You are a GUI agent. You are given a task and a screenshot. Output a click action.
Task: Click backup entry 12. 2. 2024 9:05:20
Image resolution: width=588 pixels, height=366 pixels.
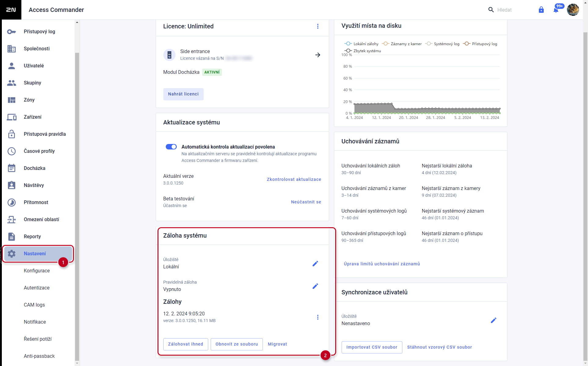click(184, 314)
